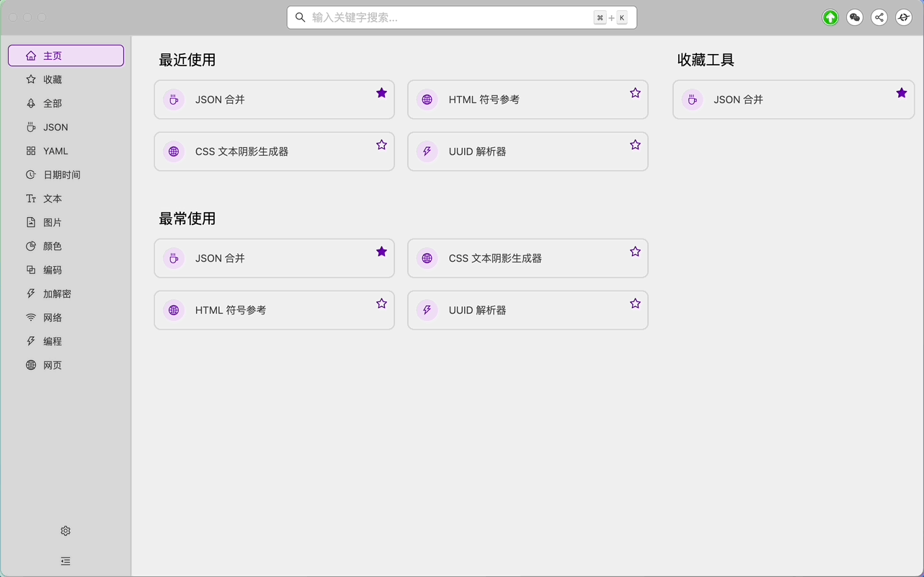This screenshot has height=577, width=924.
Task: Click the 加解密 lightning sidebar icon
Action: pyautogui.click(x=31, y=294)
